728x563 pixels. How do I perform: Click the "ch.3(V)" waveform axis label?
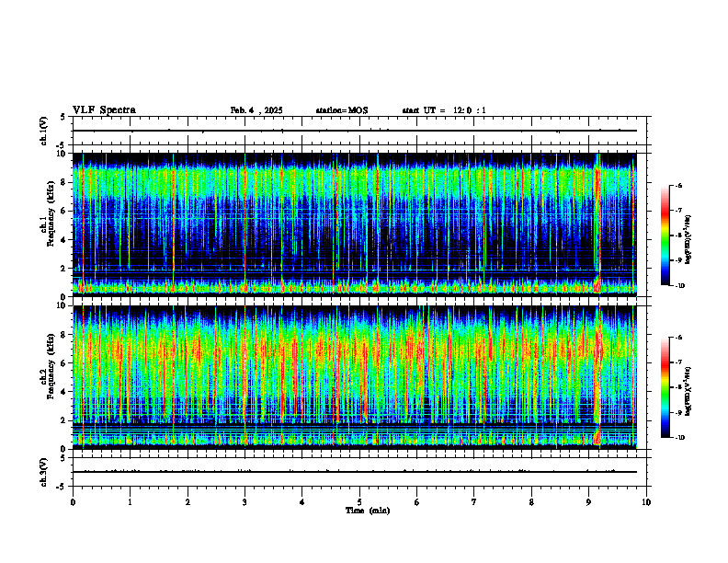[43, 473]
